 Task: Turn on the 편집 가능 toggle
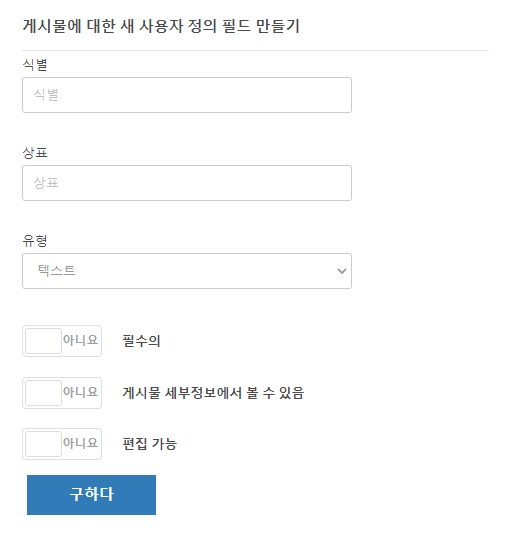[x=62, y=444]
